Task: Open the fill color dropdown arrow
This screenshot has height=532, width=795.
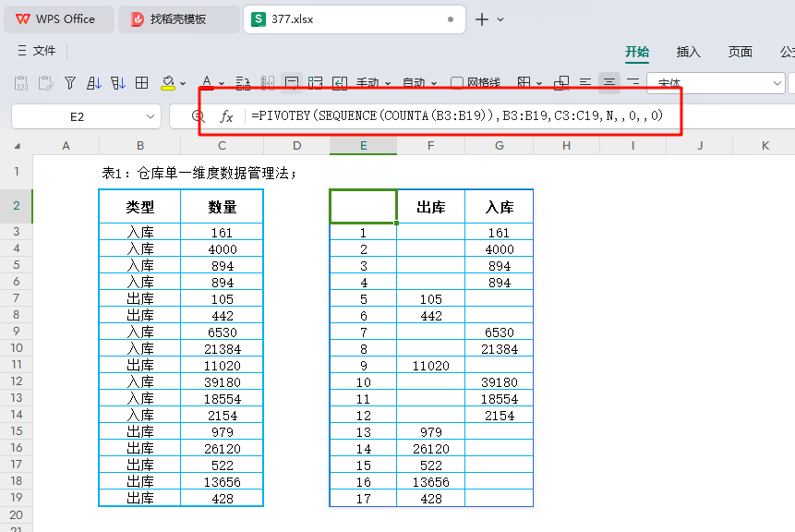Action: [x=183, y=83]
